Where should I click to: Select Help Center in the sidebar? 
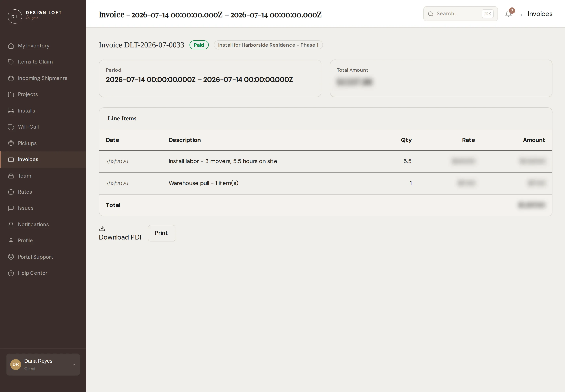pyautogui.click(x=43, y=273)
